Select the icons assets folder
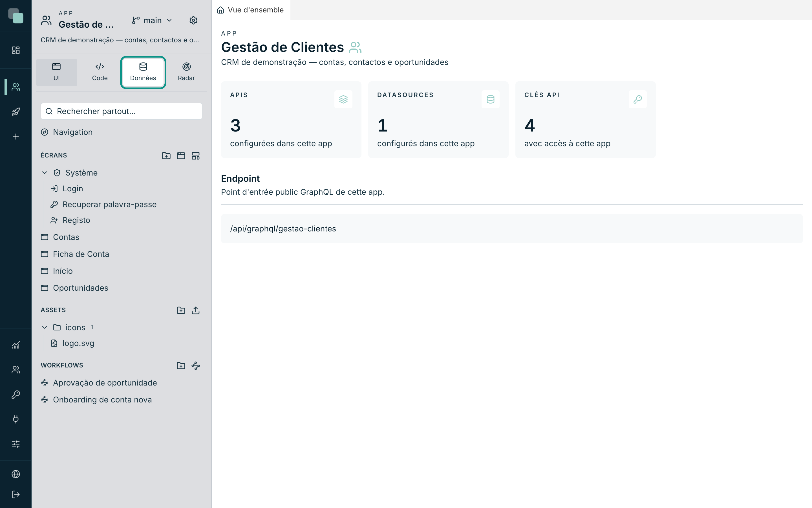 point(122,327)
